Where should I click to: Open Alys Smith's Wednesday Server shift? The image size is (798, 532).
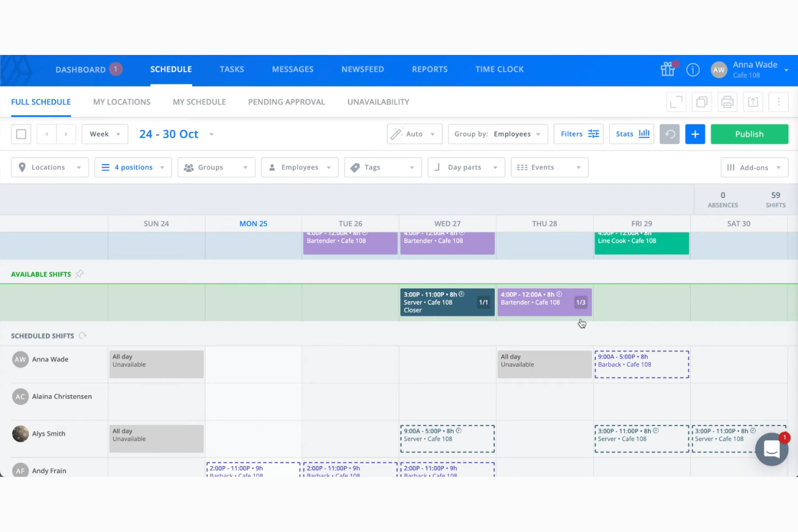(x=447, y=439)
